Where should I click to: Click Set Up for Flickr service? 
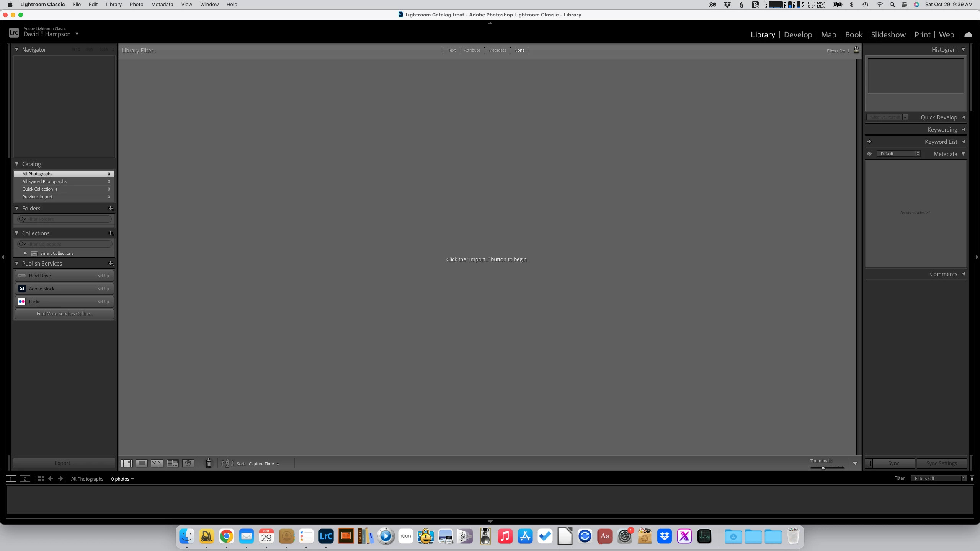[x=104, y=302]
